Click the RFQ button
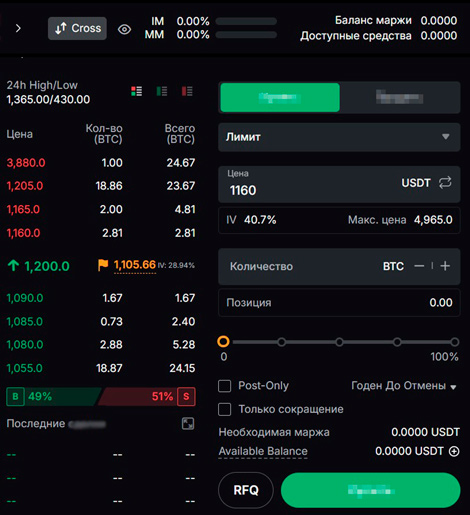This screenshot has width=470, height=515. [x=246, y=490]
